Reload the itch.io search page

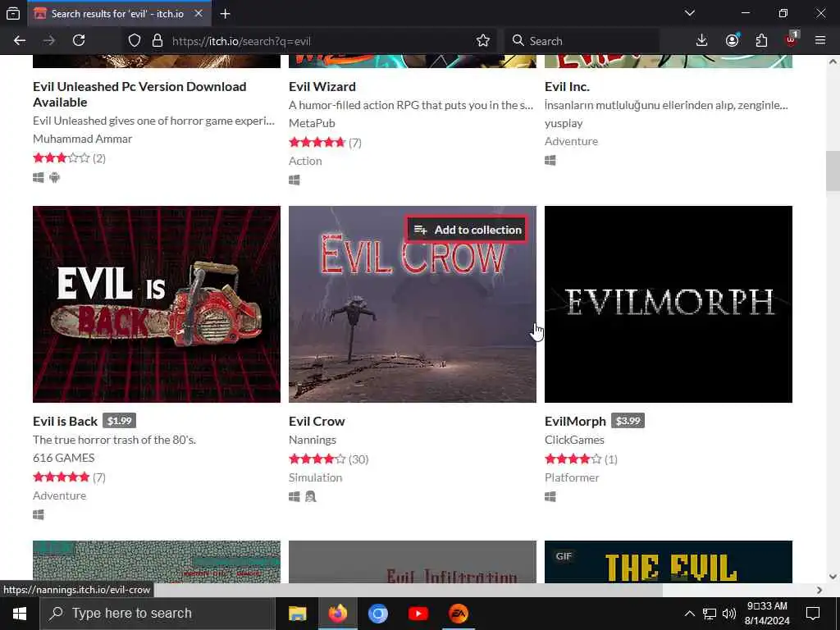tap(79, 41)
